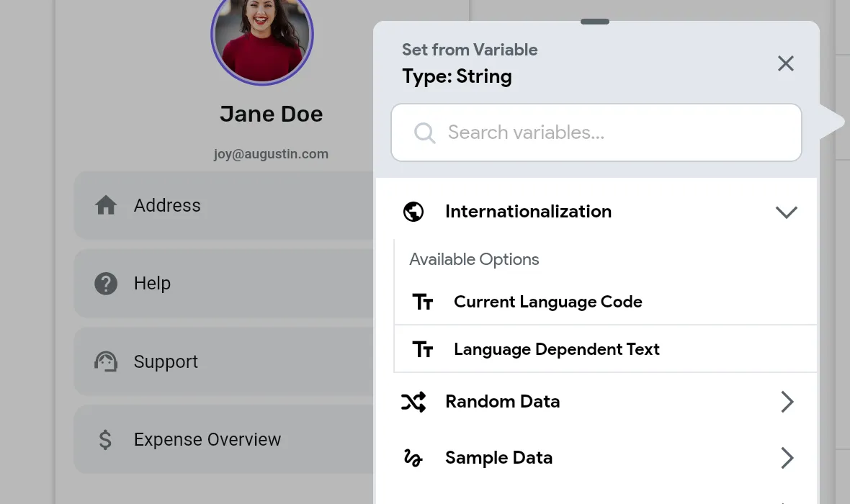Click the Random Data shuffle icon
This screenshot has width=850, height=504.
pyautogui.click(x=413, y=402)
